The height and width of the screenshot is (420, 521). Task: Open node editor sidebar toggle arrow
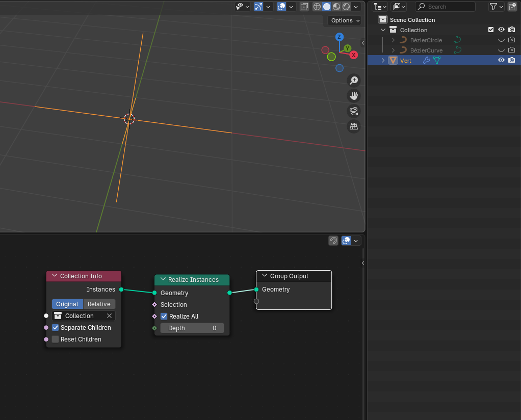click(363, 263)
